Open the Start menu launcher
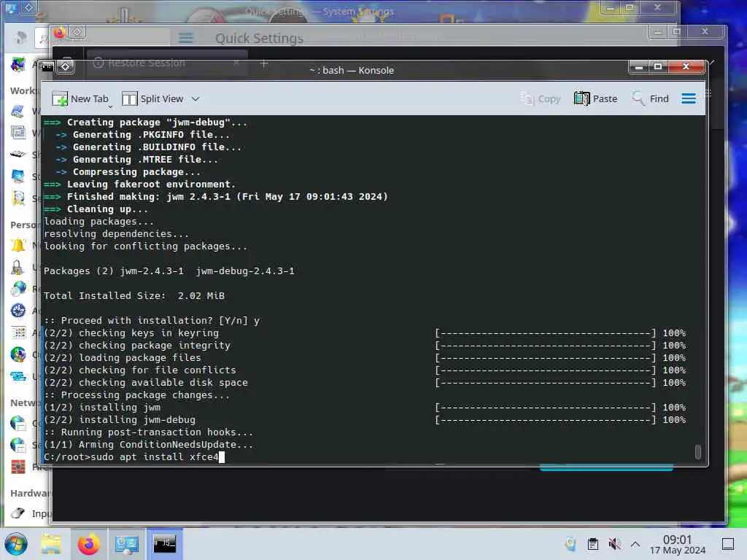Viewport: 747px width, 560px height. pos(16,544)
